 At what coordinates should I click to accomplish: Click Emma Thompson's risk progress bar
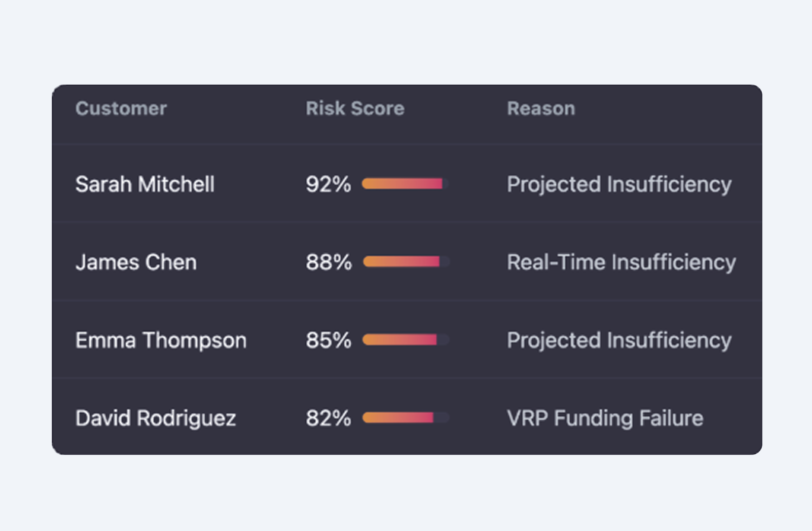406,340
